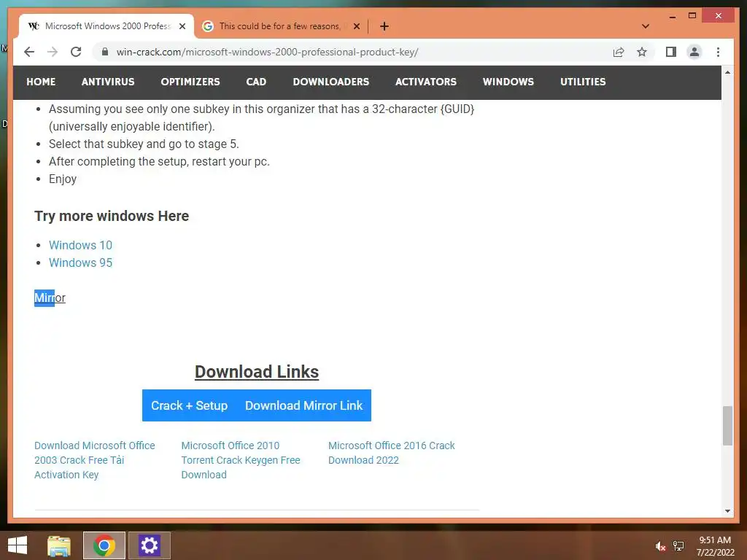Click the forward navigation arrow
Viewport: 747px width, 560px height.
click(53, 52)
